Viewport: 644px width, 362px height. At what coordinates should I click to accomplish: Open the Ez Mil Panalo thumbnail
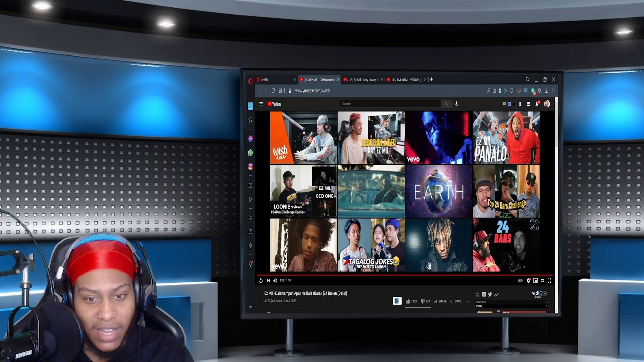[x=506, y=138]
